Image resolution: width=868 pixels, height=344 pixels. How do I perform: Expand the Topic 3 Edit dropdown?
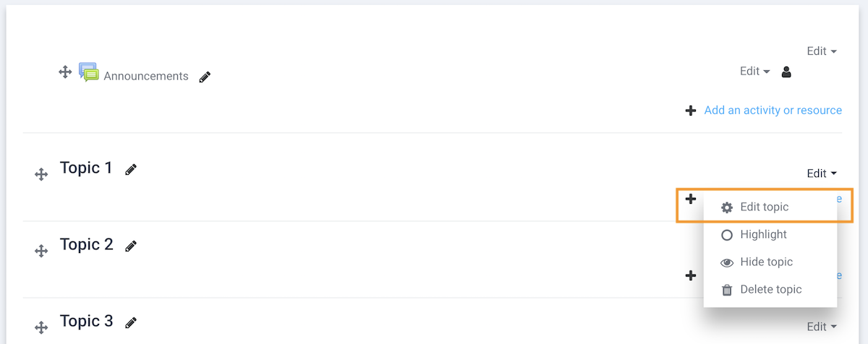tap(822, 327)
